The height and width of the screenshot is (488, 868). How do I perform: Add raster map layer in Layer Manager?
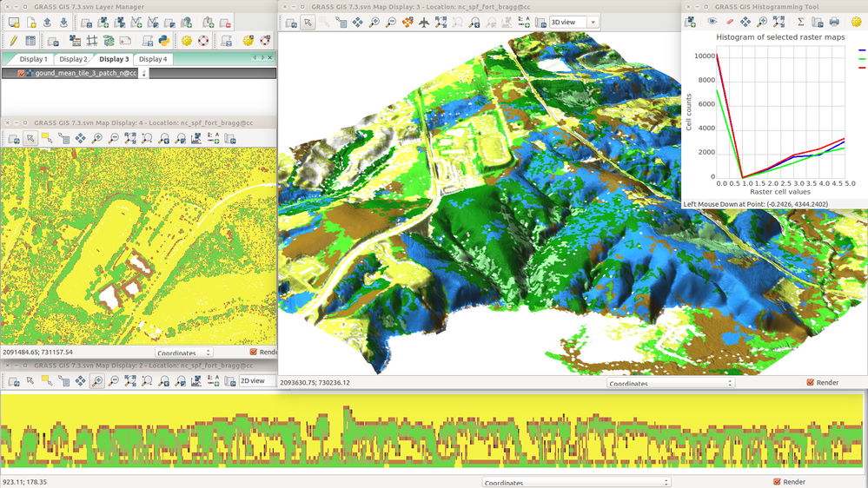click(x=103, y=23)
